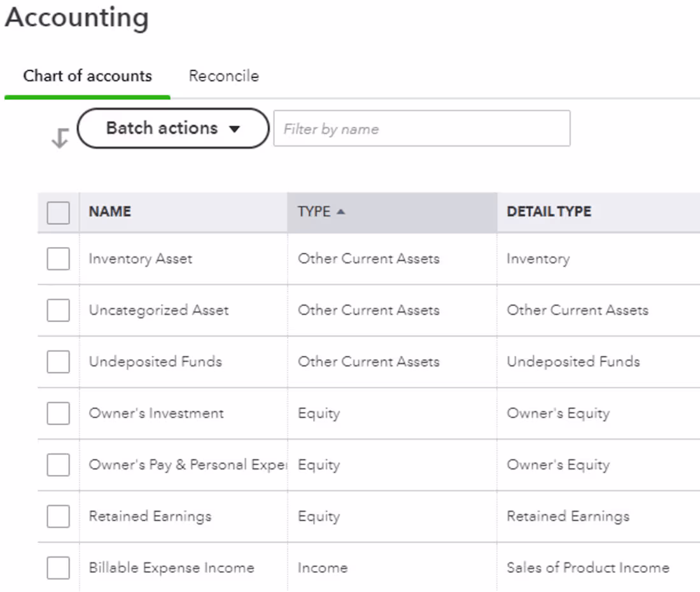Check the Retained Earnings account

[x=58, y=516]
